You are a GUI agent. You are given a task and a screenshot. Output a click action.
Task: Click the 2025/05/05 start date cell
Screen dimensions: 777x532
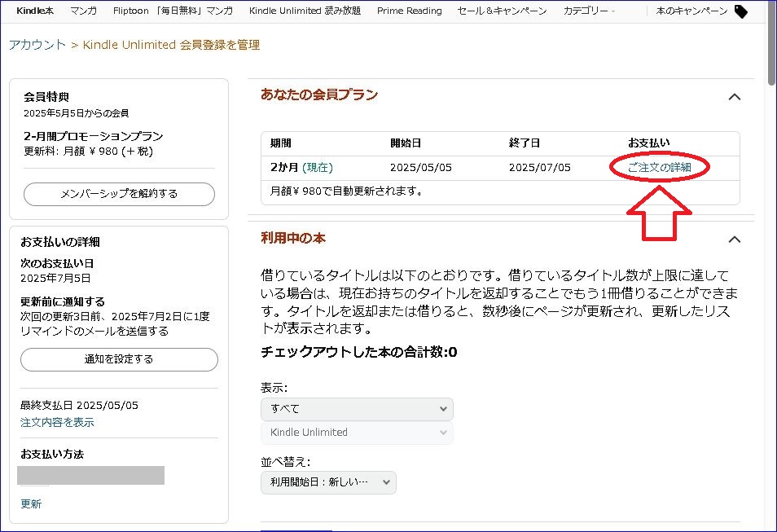(x=421, y=168)
